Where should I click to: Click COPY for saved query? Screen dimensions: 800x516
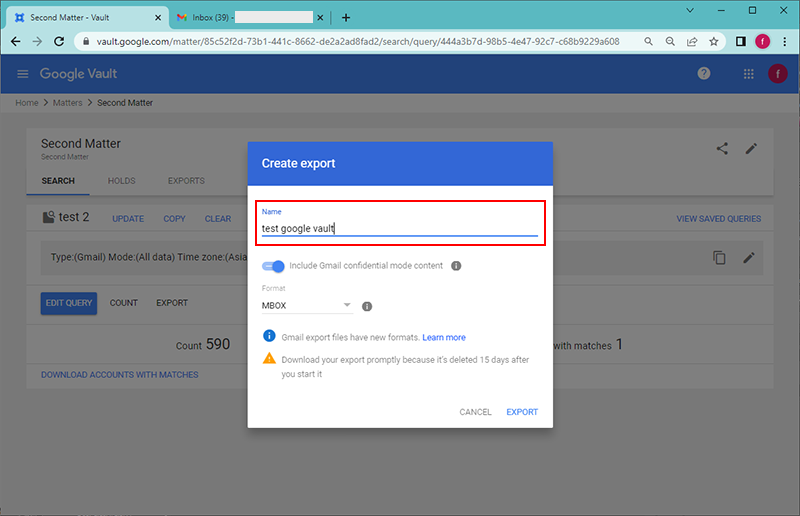click(174, 218)
